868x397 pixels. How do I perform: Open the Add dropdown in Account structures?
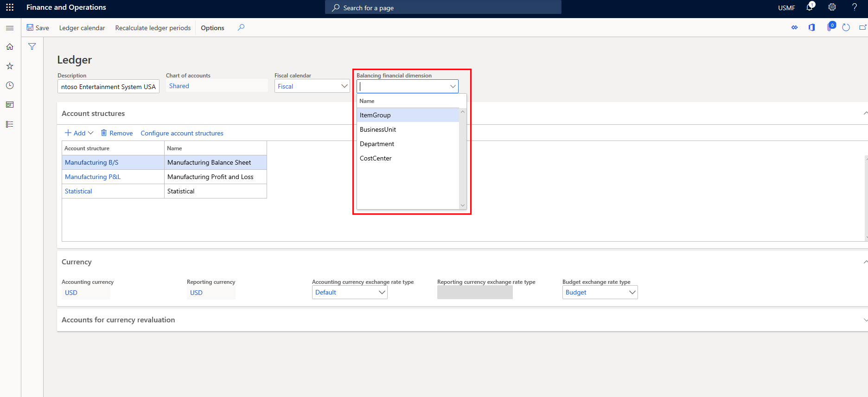(x=79, y=133)
